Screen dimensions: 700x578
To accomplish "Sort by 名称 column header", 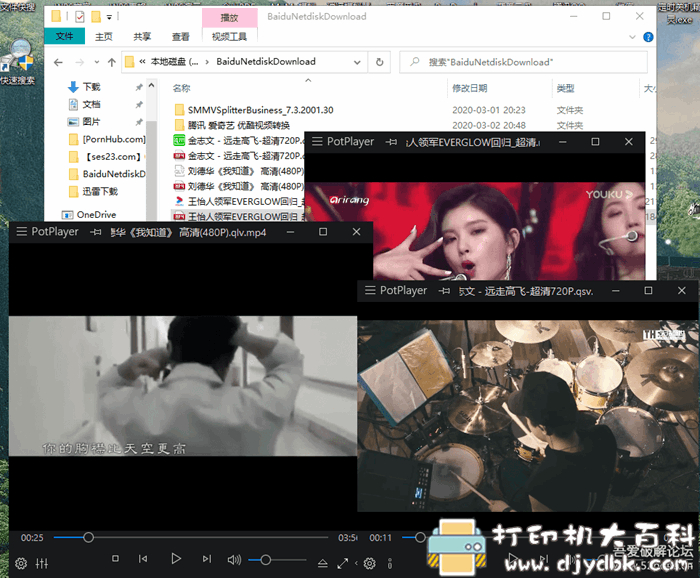I will [181, 88].
